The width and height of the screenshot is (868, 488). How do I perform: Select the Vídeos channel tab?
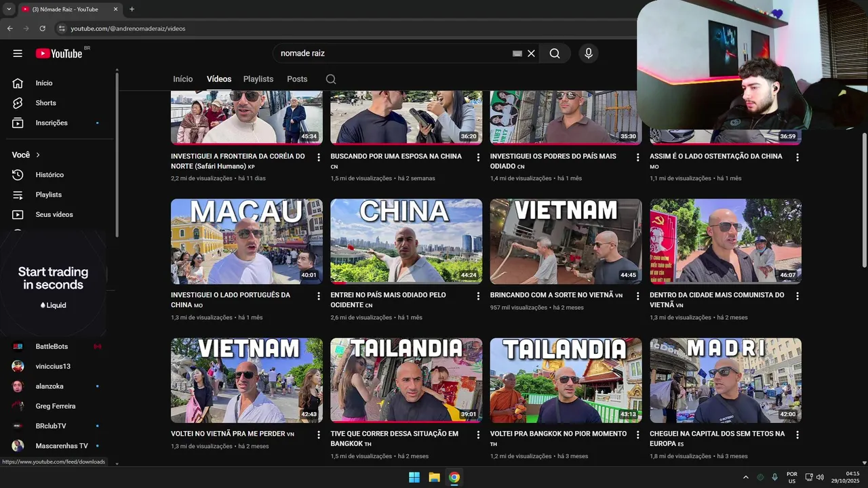pyautogui.click(x=219, y=79)
